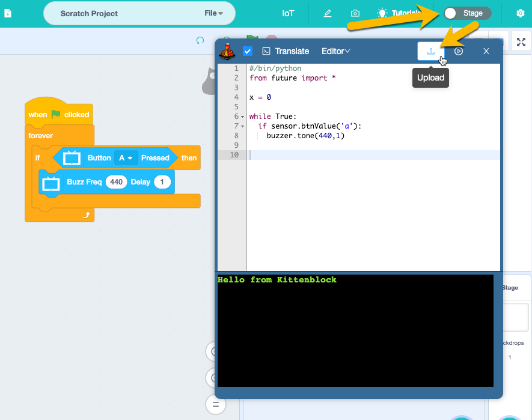532x420 pixels.
Task: Toggle the Stage switch off
Action: click(468, 11)
